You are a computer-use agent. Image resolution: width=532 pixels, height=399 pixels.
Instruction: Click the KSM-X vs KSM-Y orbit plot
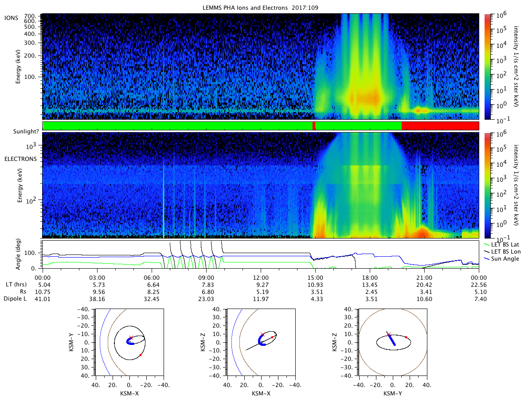pyautogui.click(x=129, y=342)
